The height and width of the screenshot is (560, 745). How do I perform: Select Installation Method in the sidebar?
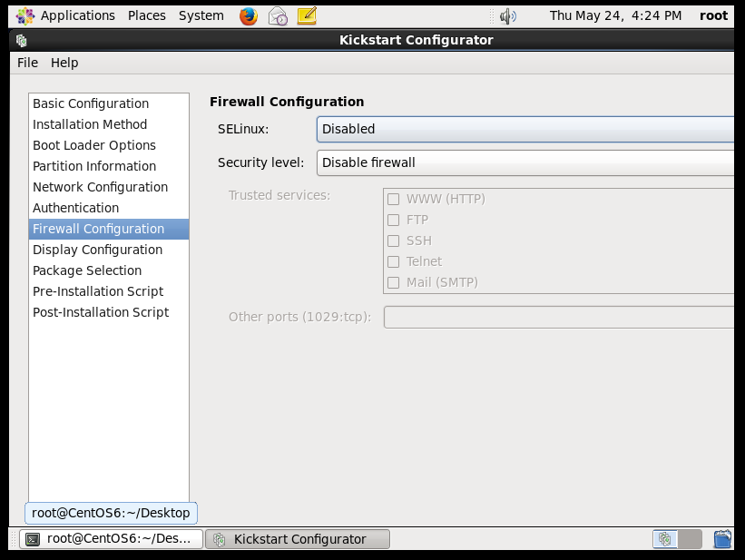[x=109, y=124]
